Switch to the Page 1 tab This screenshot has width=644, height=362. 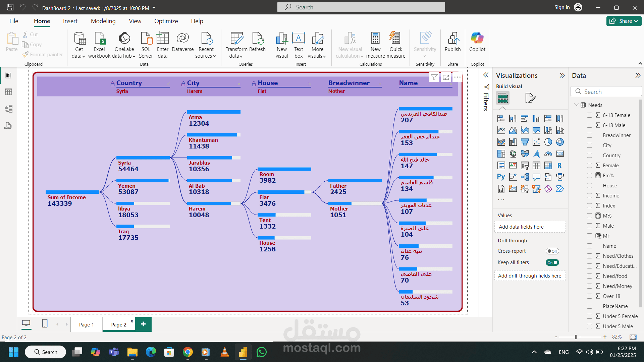pos(86,324)
